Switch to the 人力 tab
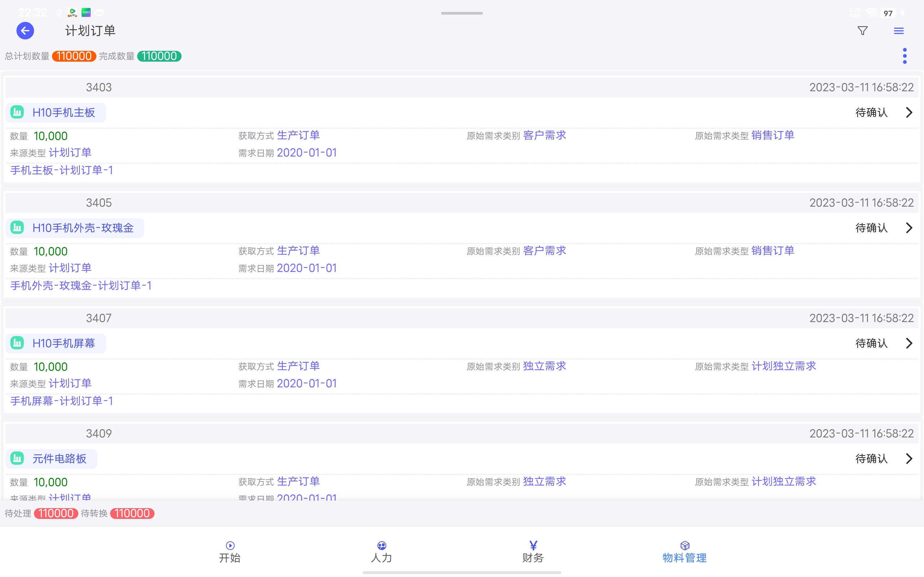 click(382, 552)
